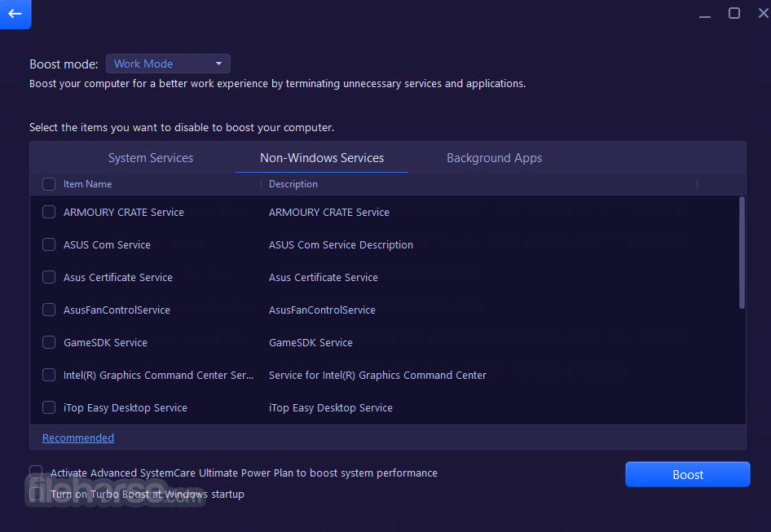Screen dimensions: 771x532
Task: Open the Boost mode dropdown
Action: pyautogui.click(x=168, y=64)
